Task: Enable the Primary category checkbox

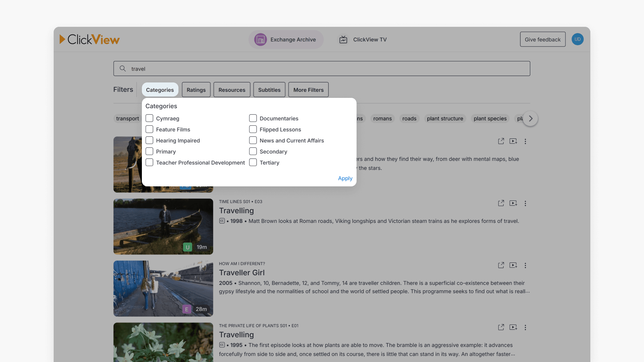Action: [150, 152]
